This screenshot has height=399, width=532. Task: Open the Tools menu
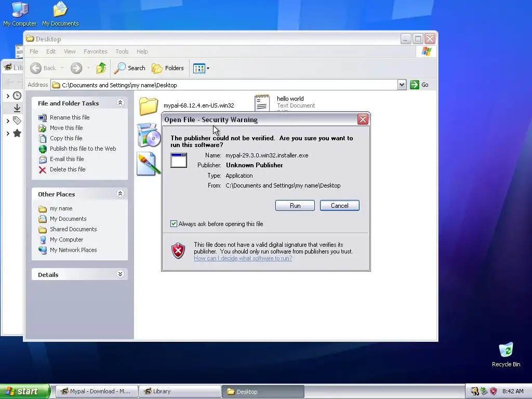(x=122, y=51)
